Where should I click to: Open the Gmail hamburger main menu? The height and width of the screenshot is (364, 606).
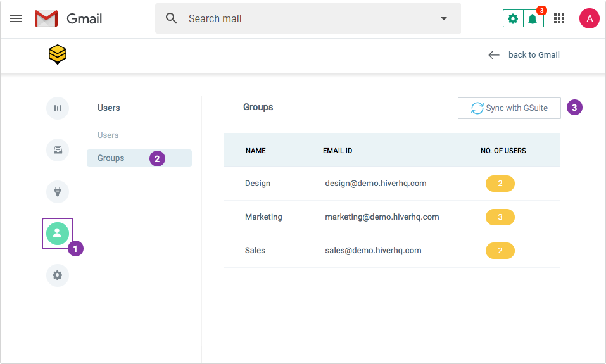click(x=16, y=18)
